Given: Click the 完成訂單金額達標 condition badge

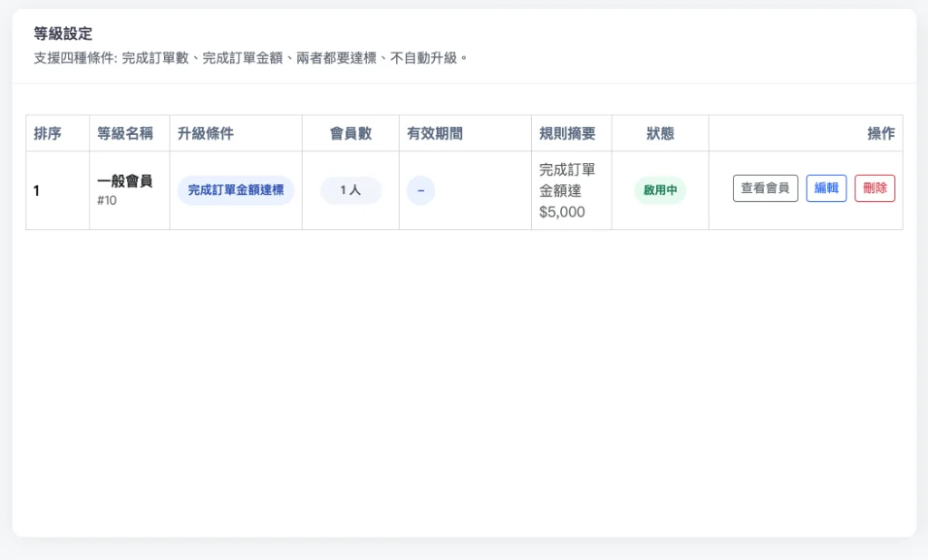Looking at the screenshot, I should pyautogui.click(x=236, y=190).
